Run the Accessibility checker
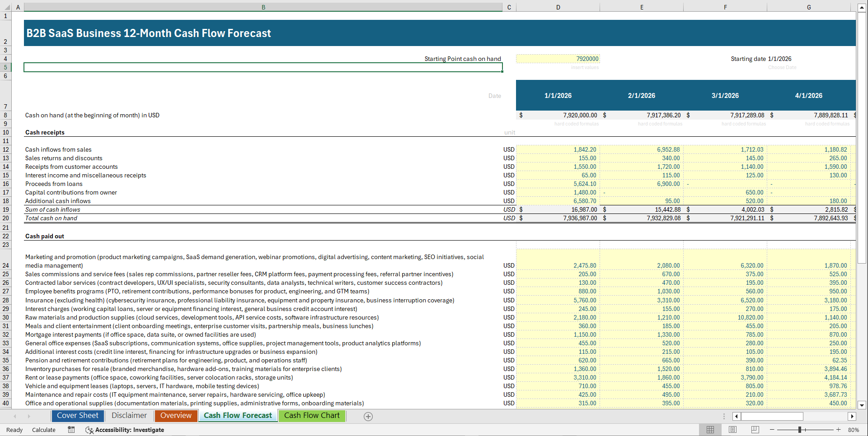 (x=125, y=430)
